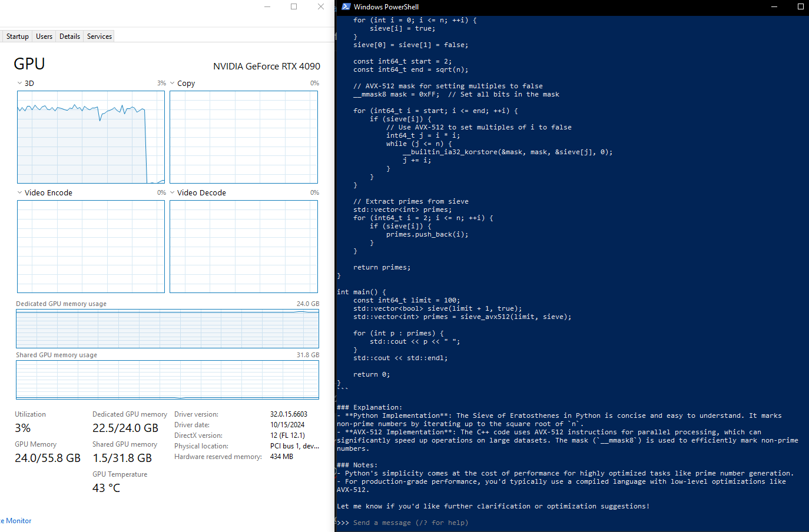The height and width of the screenshot is (532, 809).
Task: Open the Details tab
Action: (x=69, y=36)
